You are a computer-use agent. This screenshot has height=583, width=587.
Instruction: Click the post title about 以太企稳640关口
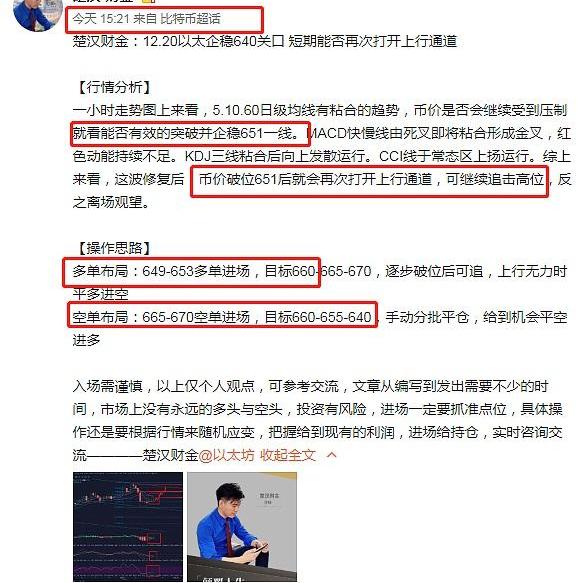pos(265,41)
